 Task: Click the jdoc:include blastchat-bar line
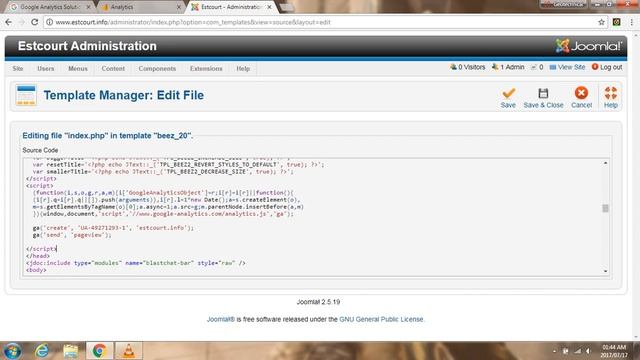click(136, 263)
